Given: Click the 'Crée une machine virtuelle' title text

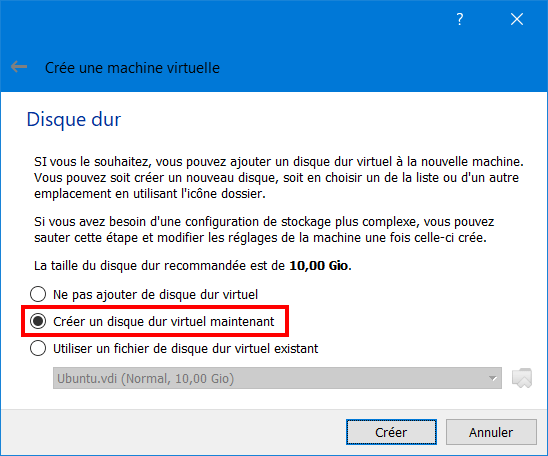Looking at the screenshot, I should tap(132, 68).
